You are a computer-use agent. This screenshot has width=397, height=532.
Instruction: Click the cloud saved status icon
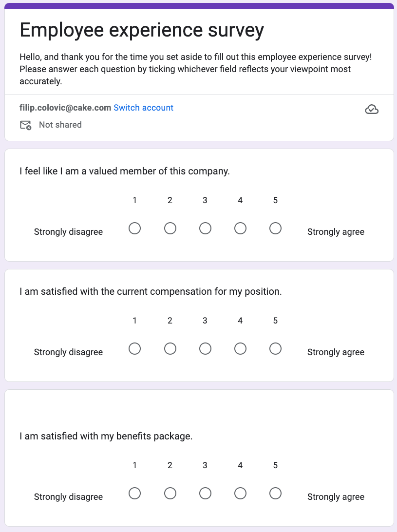coord(372,110)
